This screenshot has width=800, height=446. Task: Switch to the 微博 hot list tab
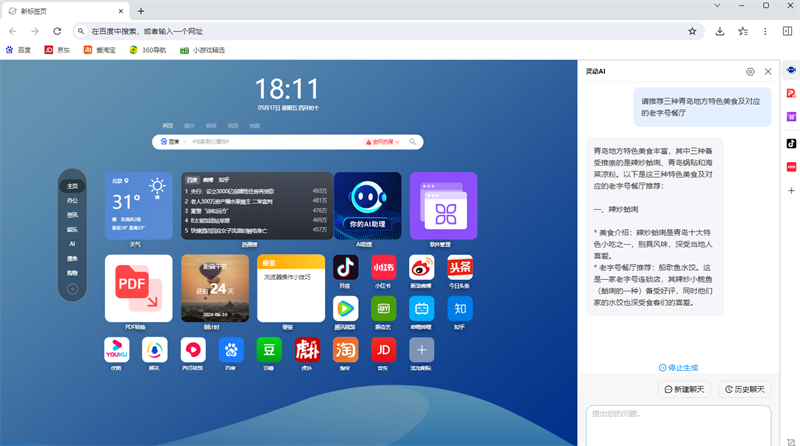pos(208,180)
